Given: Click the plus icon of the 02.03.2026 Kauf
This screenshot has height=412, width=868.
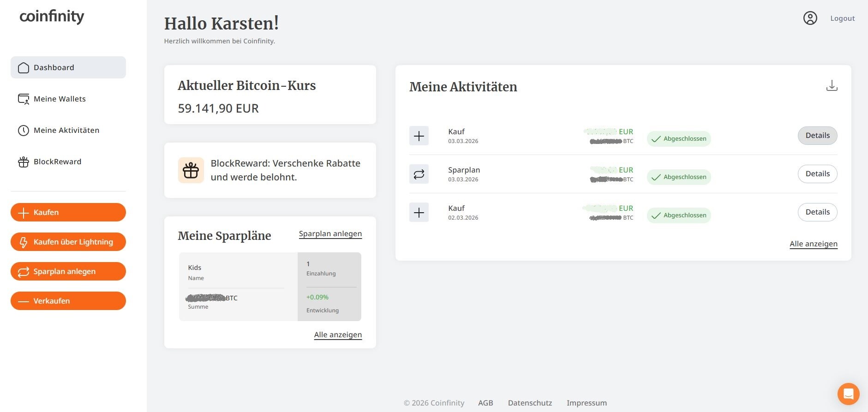Looking at the screenshot, I should [419, 213].
